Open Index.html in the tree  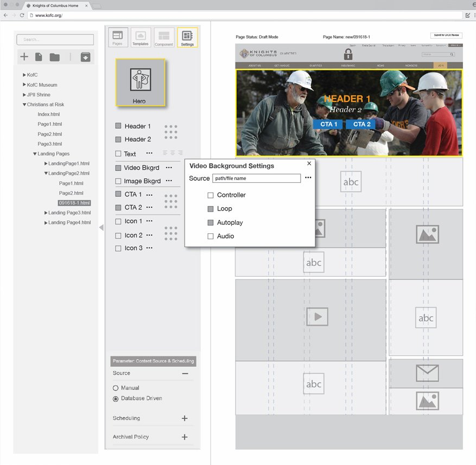pyautogui.click(x=48, y=114)
